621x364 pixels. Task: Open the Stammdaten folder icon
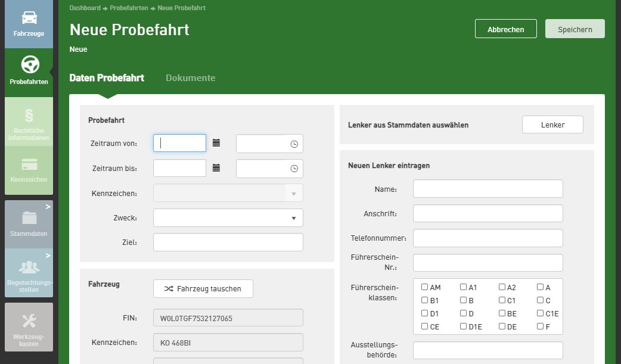(x=29, y=218)
